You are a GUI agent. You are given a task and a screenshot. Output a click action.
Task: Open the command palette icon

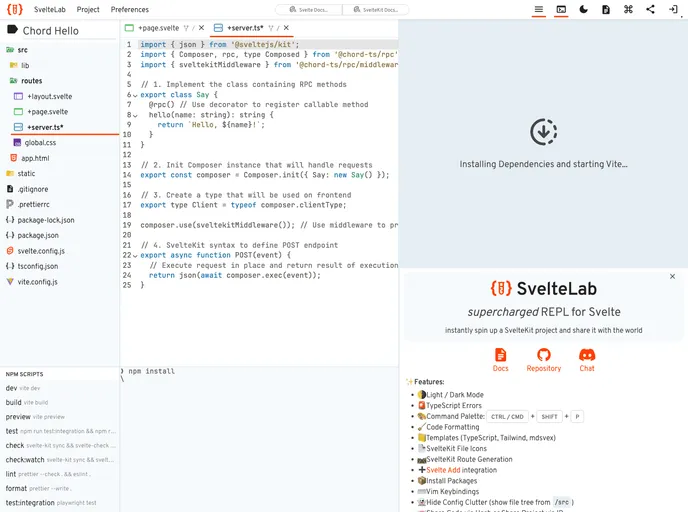pyautogui.click(x=628, y=9)
